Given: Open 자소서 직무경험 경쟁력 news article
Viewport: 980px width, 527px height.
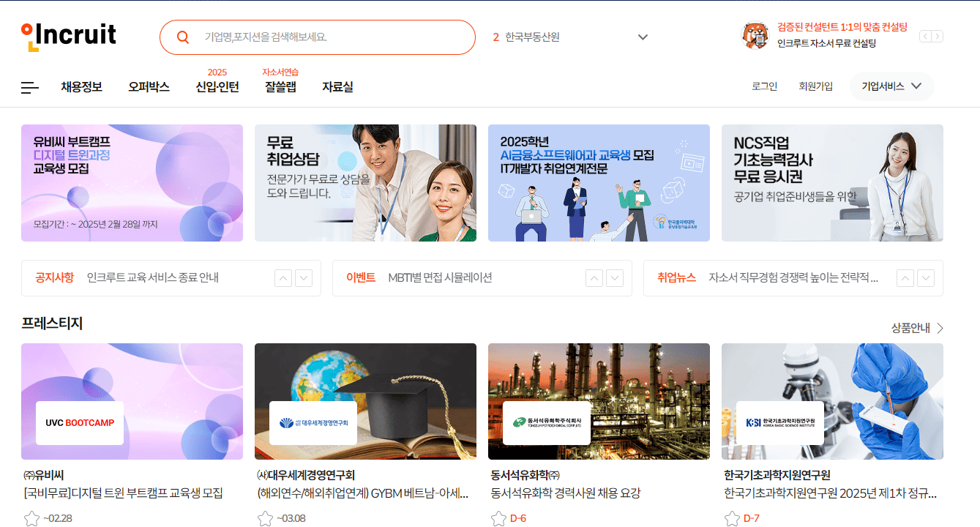Looking at the screenshot, I should coord(793,278).
